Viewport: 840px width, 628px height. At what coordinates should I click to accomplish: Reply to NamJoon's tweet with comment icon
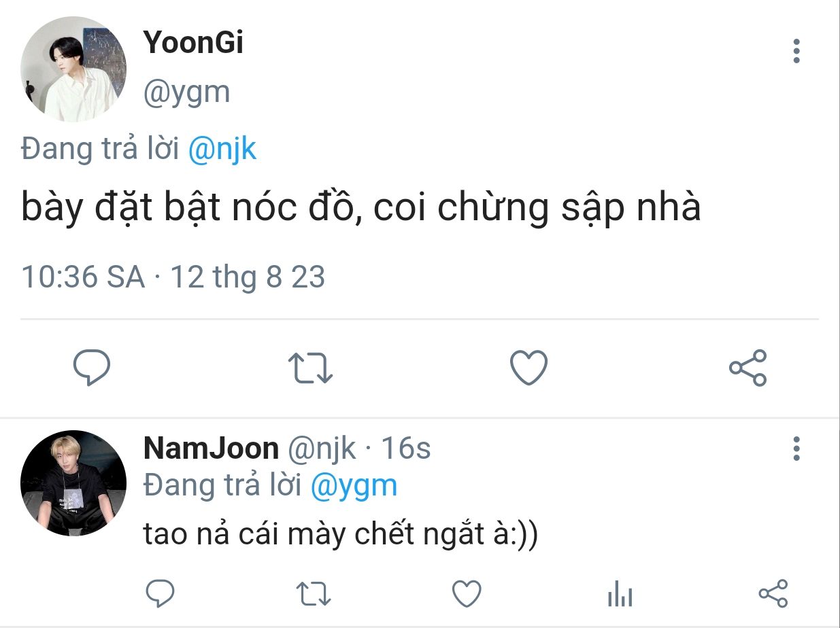(161, 593)
